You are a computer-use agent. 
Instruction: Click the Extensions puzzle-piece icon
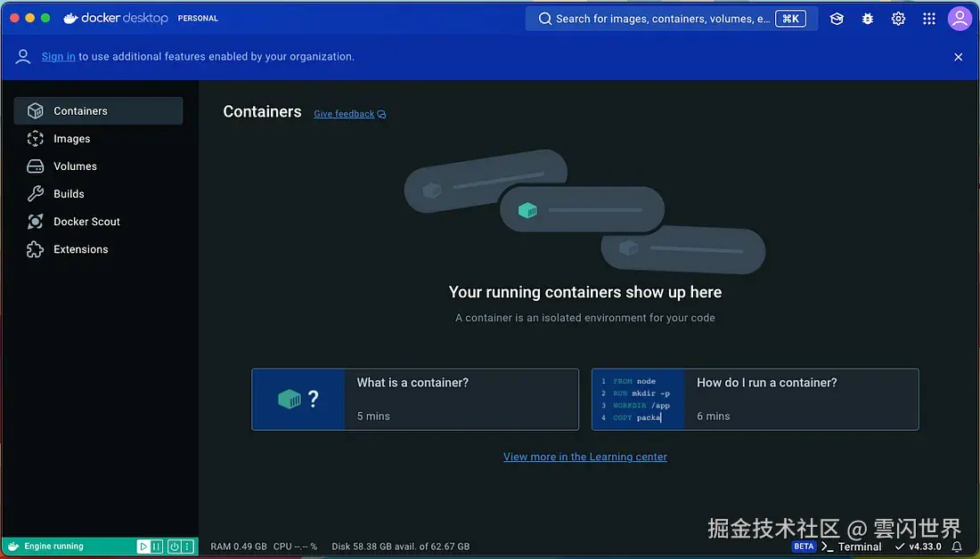click(35, 249)
